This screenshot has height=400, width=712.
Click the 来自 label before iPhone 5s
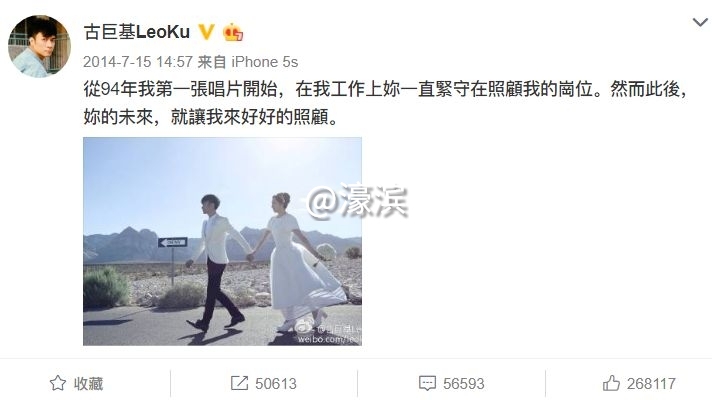coord(212,62)
